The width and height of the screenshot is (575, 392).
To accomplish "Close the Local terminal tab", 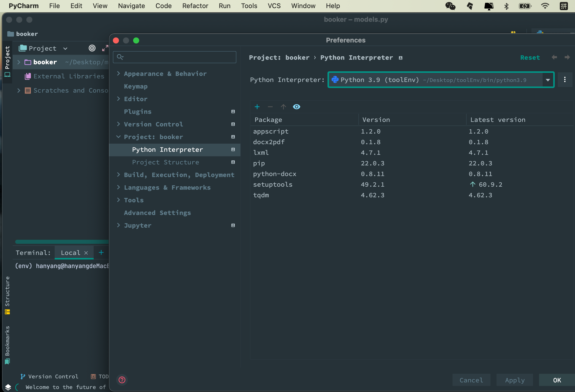I will (86, 253).
